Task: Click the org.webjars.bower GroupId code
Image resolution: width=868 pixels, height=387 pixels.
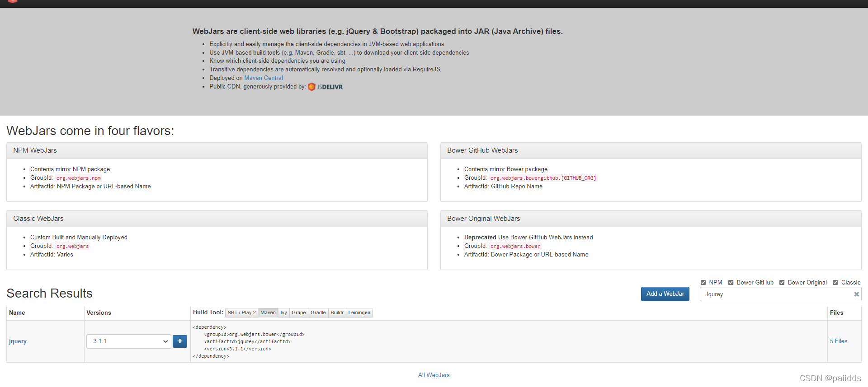Action: pos(515,246)
